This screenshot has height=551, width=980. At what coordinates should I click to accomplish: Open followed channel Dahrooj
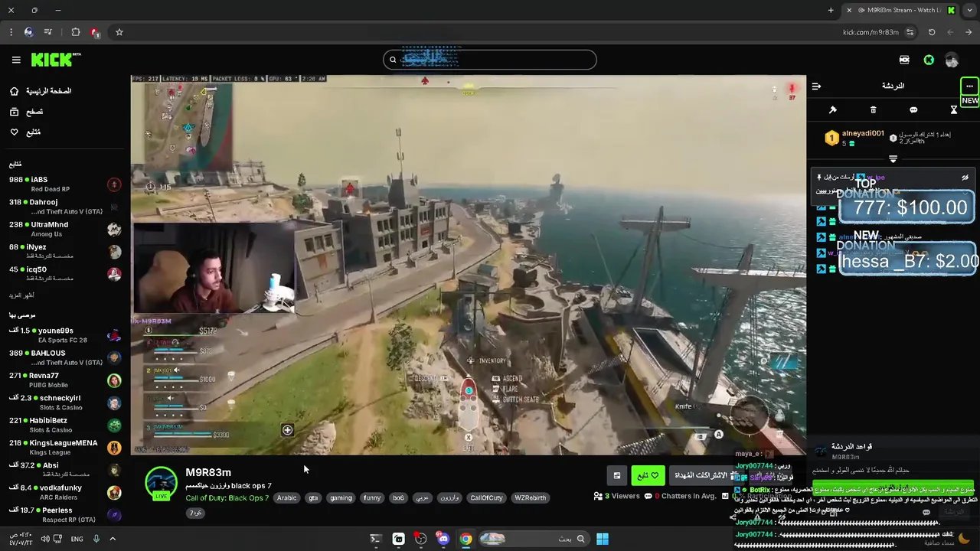(x=65, y=207)
